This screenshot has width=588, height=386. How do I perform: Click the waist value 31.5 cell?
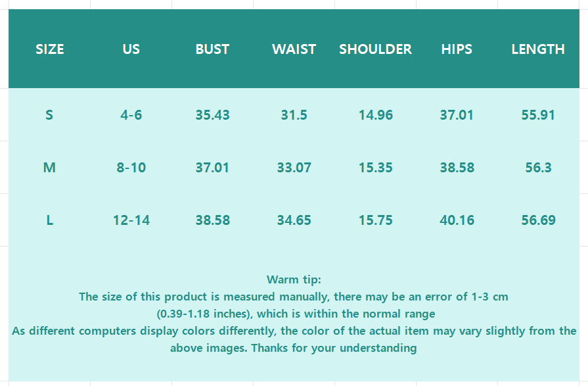click(x=294, y=115)
